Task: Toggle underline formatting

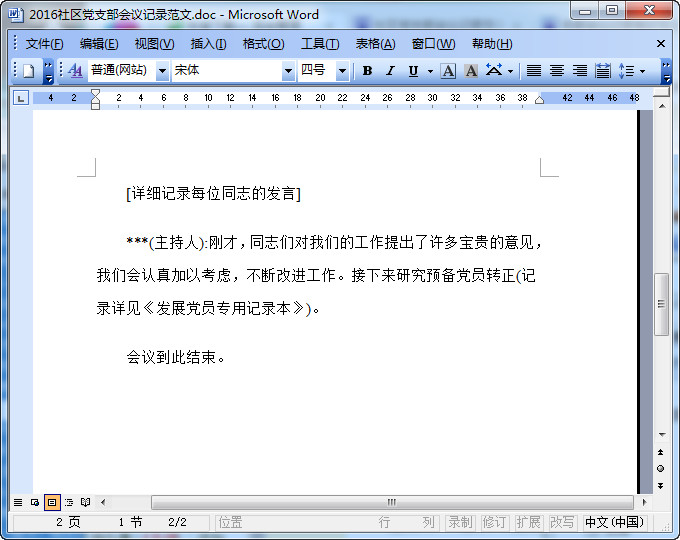Action: (x=413, y=71)
